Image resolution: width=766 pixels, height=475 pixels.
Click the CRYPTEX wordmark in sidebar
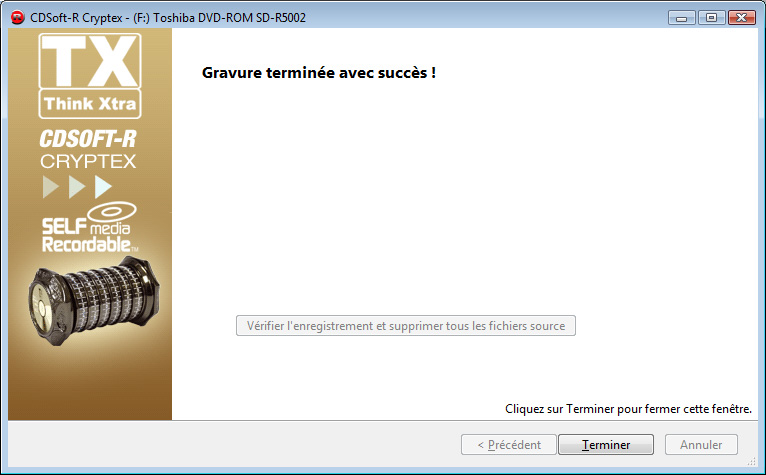[x=88, y=161]
